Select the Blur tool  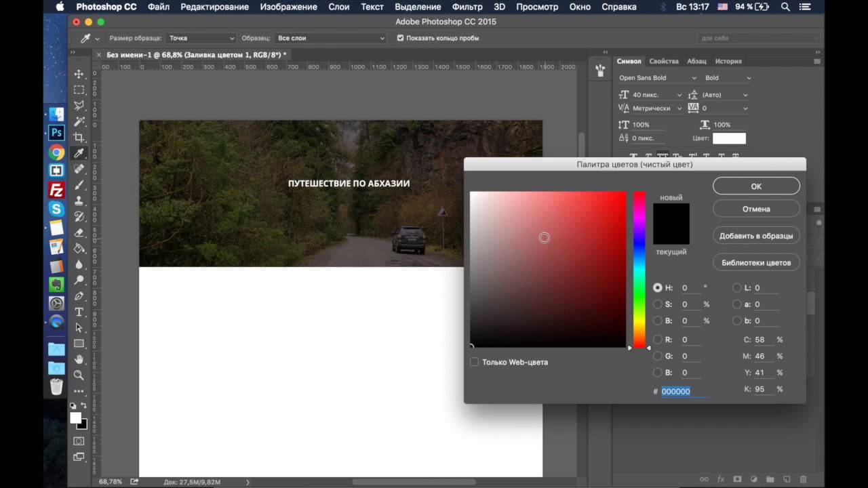[79, 264]
